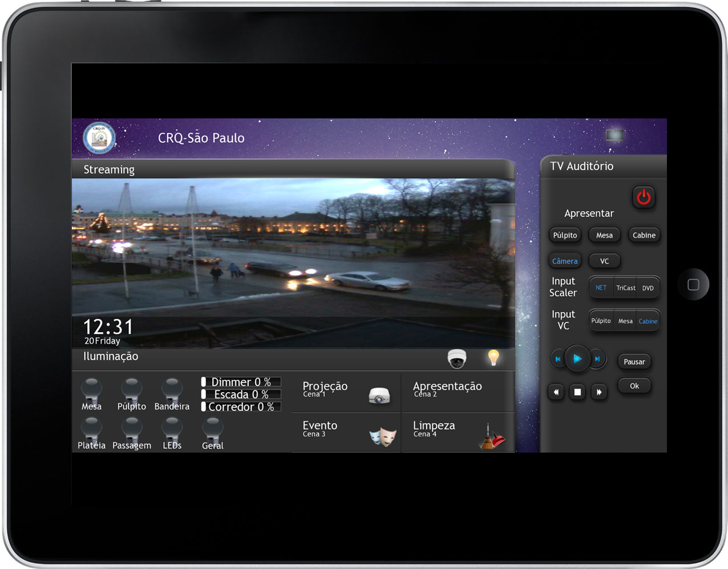
Task: Activate the Limpeza scene with broom icon
Action: 458,433
